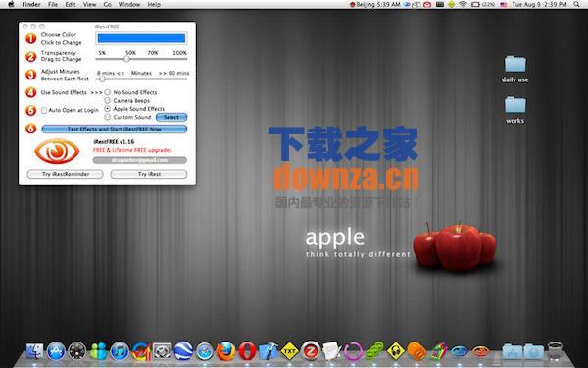Launch Safari compass icon in dock
This screenshot has height=368, width=588.
tap(205, 352)
